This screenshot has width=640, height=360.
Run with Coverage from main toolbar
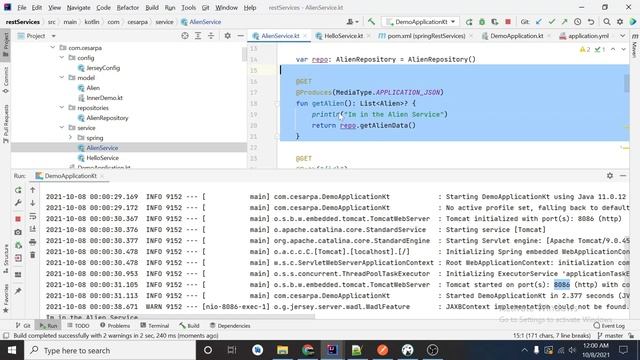tap(495, 22)
